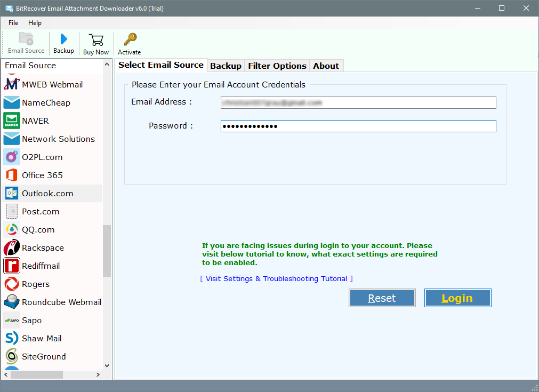Click the source list scroll down arrow
The image size is (539, 392).
click(107, 365)
